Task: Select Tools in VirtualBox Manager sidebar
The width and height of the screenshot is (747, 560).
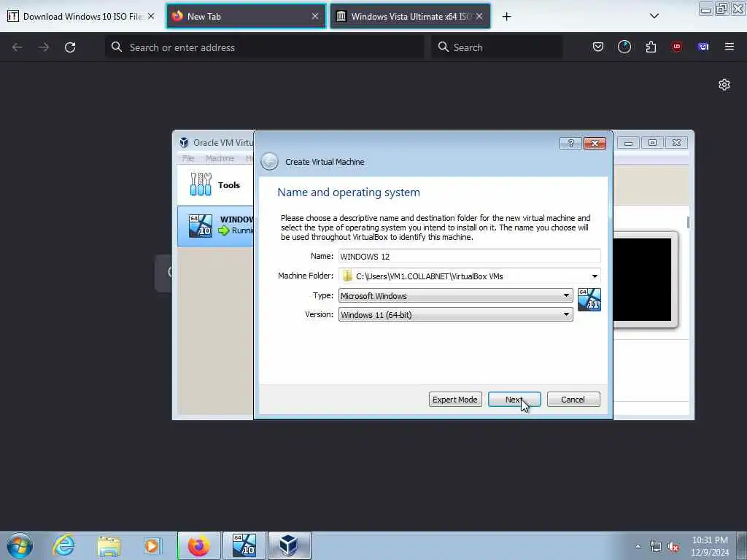Action: point(216,184)
